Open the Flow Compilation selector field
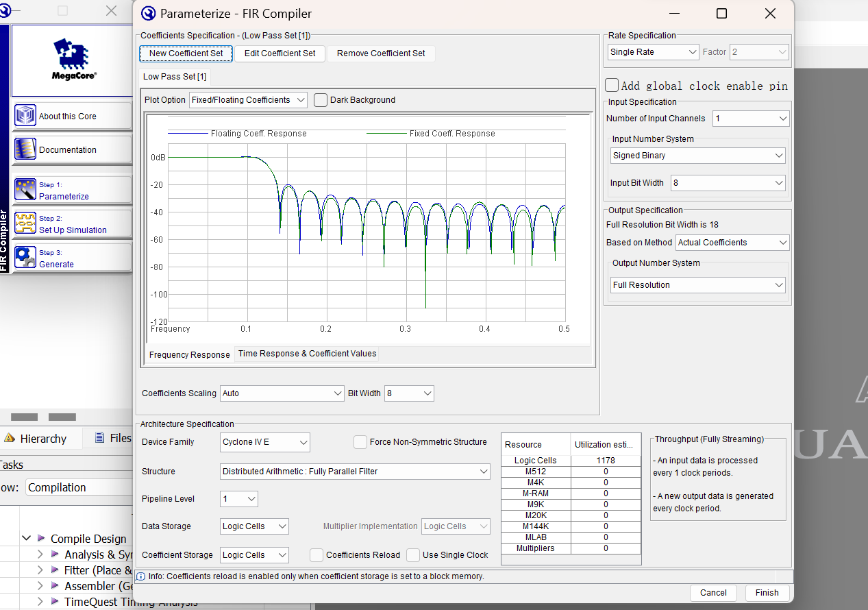 78,487
